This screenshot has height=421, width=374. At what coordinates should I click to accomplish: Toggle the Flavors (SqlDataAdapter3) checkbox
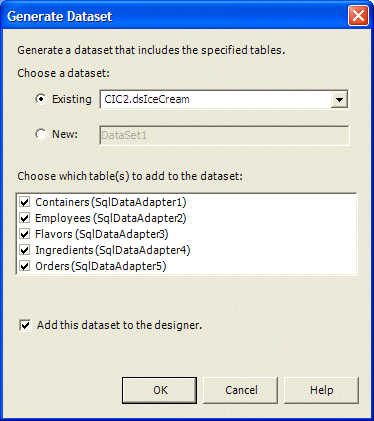pos(25,234)
